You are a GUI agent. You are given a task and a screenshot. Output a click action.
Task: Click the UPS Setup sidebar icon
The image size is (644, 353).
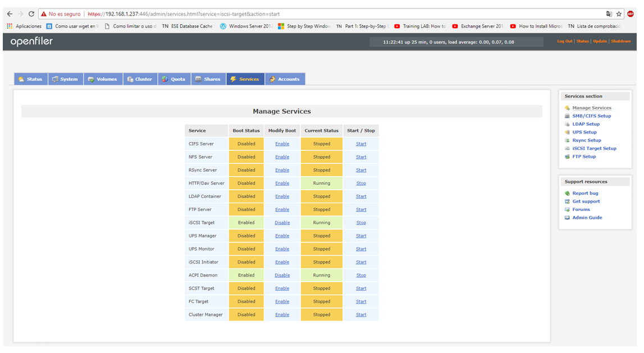[567, 132]
